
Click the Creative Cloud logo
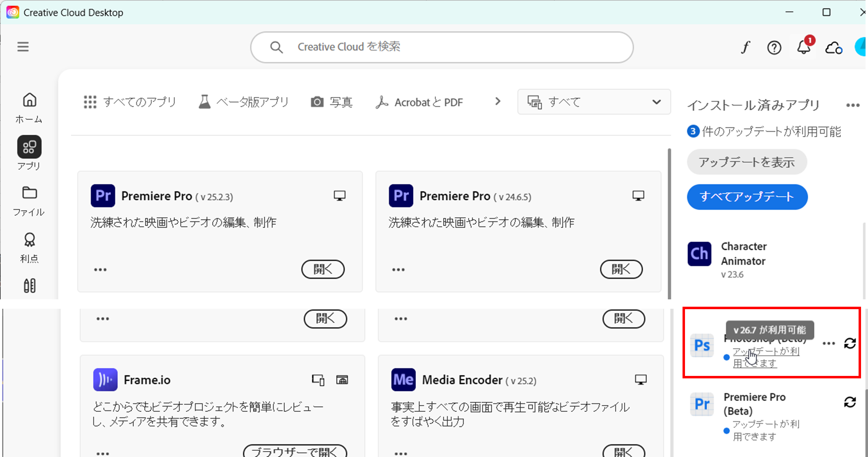[13, 12]
